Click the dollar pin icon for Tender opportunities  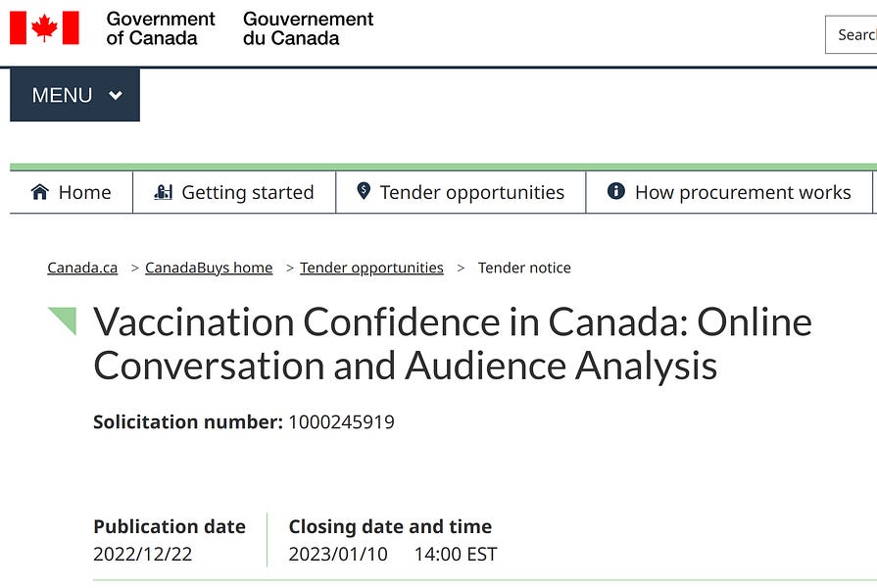pyautogui.click(x=362, y=191)
